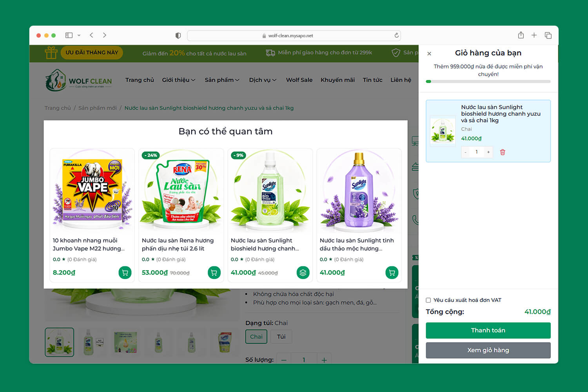Open the Wolf Sale page
The width and height of the screenshot is (588, 392).
pos(299,80)
